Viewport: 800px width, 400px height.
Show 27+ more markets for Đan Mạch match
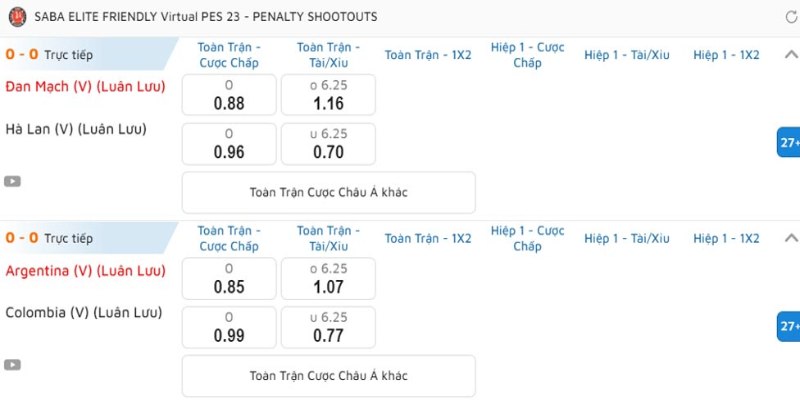789,142
